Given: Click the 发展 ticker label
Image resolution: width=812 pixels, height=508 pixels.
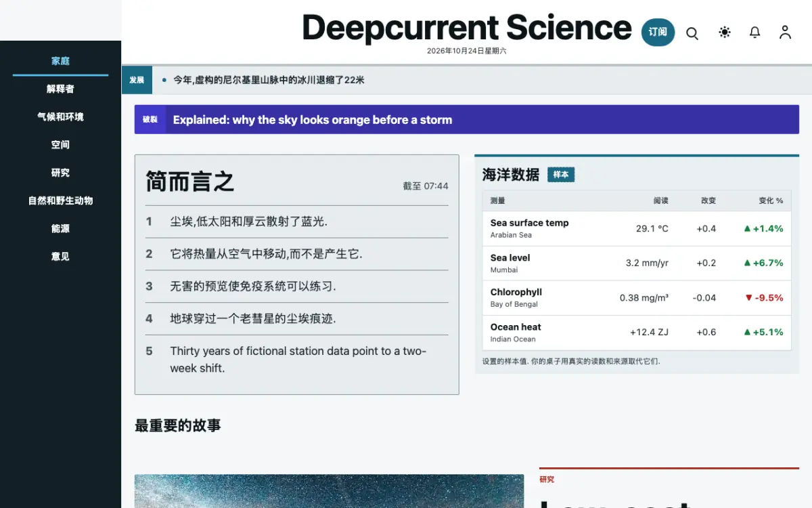Looking at the screenshot, I should coord(137,80).
